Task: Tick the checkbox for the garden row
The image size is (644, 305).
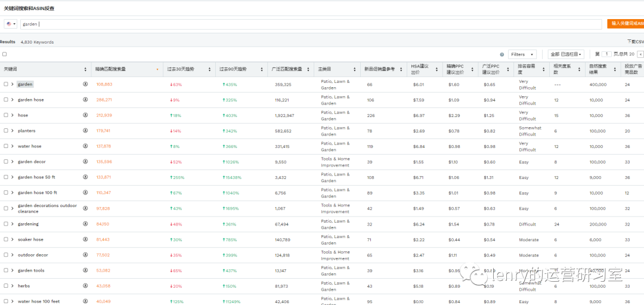Action: point(6,84)
